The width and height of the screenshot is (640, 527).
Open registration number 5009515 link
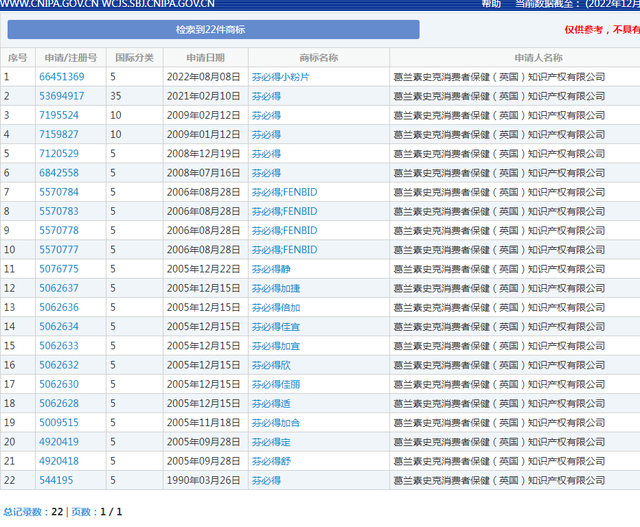[59, 422]
